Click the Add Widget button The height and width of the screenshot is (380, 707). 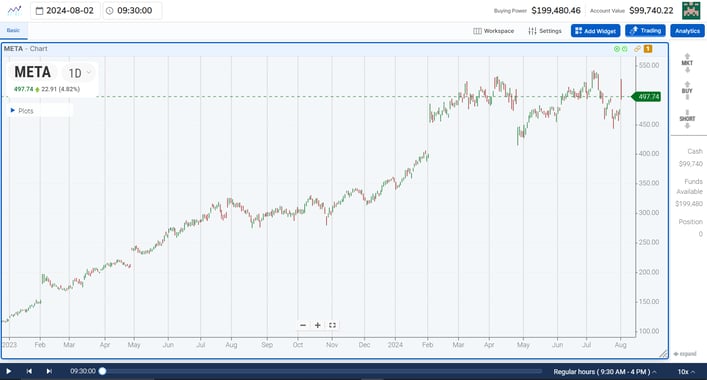pos(595,31)
